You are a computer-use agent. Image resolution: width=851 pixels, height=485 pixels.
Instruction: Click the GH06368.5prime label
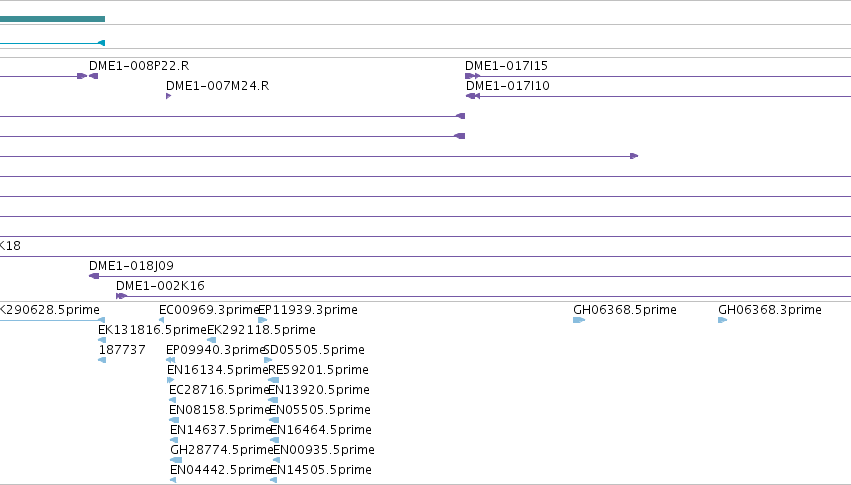pos(625,310)
